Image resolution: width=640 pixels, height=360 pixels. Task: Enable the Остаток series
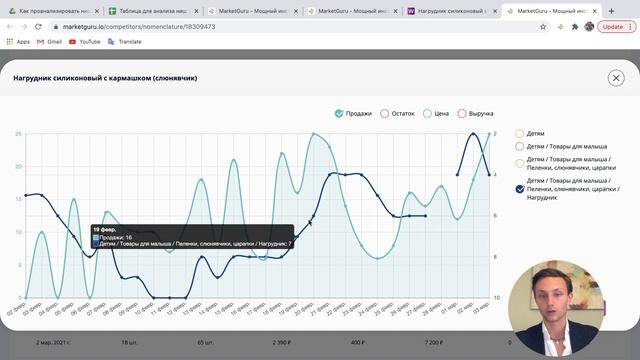384,113
